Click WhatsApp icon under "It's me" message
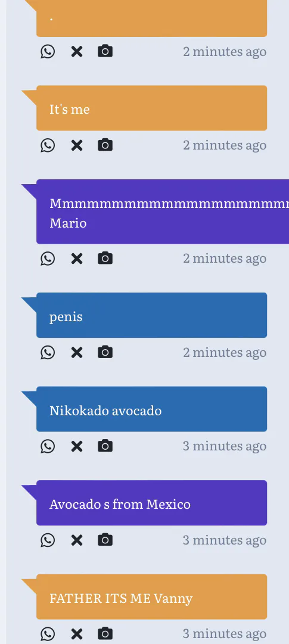Screen dimensions: 289x644 click(48, 145)
